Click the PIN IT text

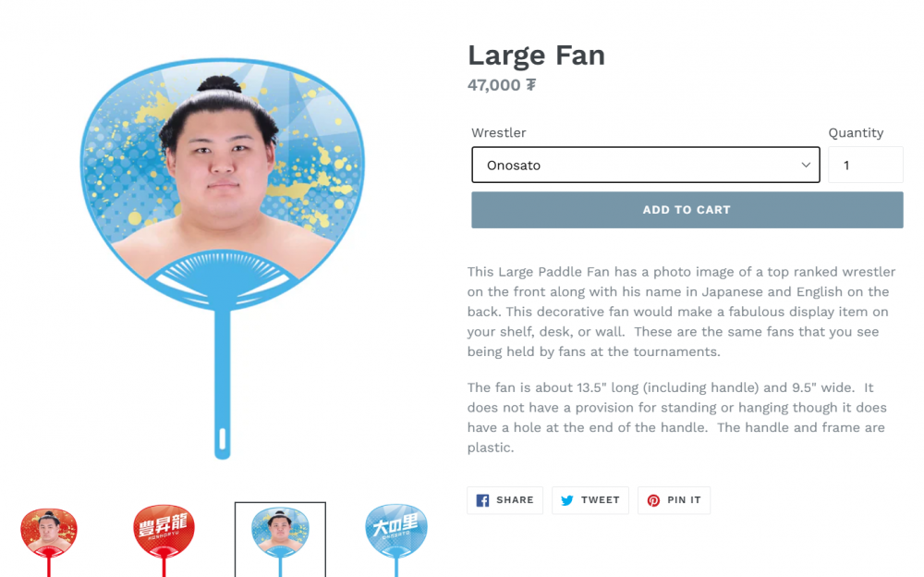click(685, 500)
